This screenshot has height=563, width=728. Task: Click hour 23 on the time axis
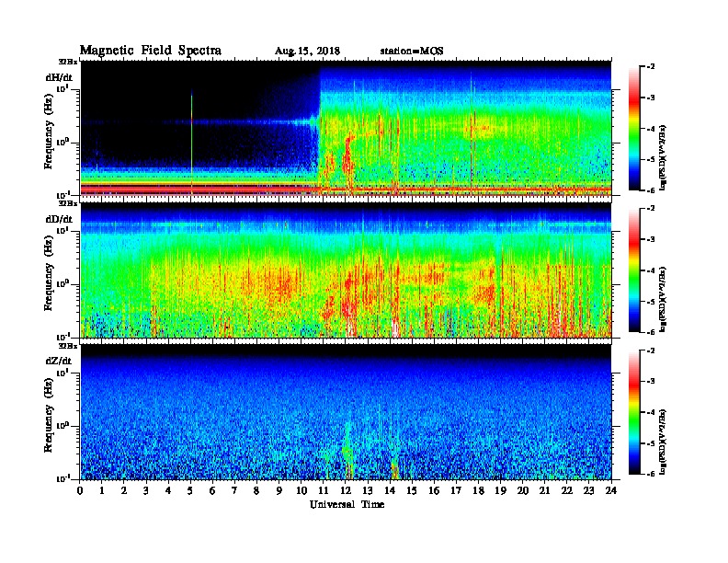click(588, 491)
